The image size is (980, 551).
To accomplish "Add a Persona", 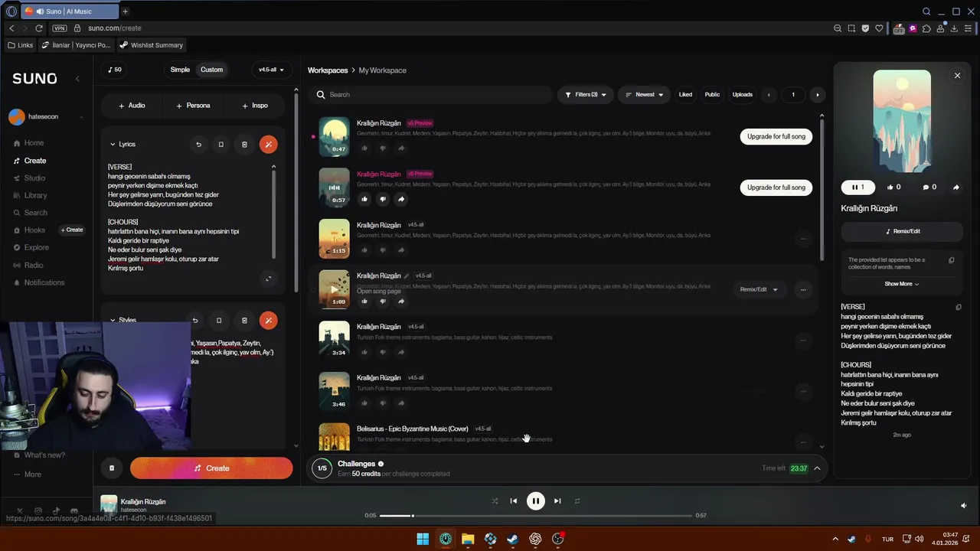I will (x=193, y=106).
